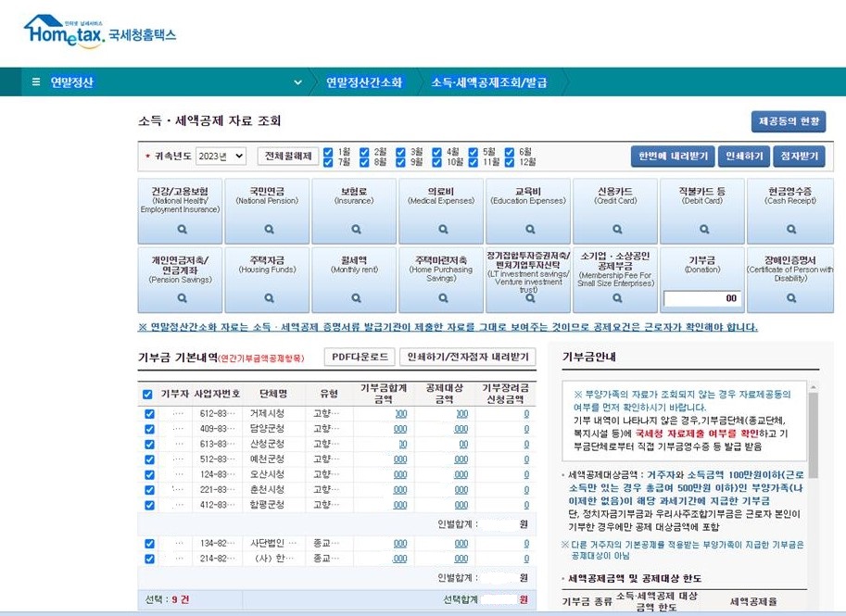This screenshot has width=846, height=616.
Task: Click the 한번에 내려받기 button
Action: [672, 157]
